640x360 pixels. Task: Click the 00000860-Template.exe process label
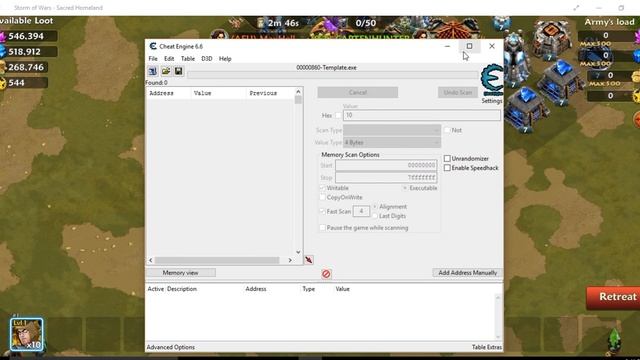(x=326, y=68)
